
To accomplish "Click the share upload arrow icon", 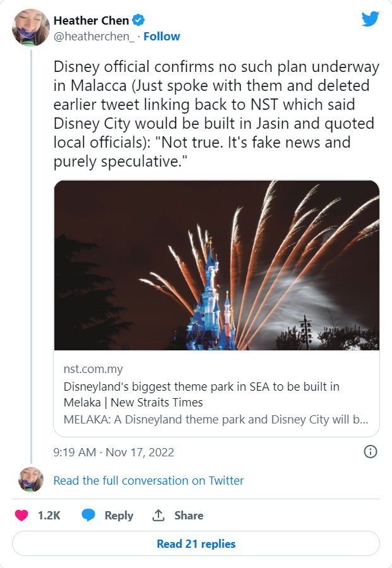I will [x=158, y=515].
